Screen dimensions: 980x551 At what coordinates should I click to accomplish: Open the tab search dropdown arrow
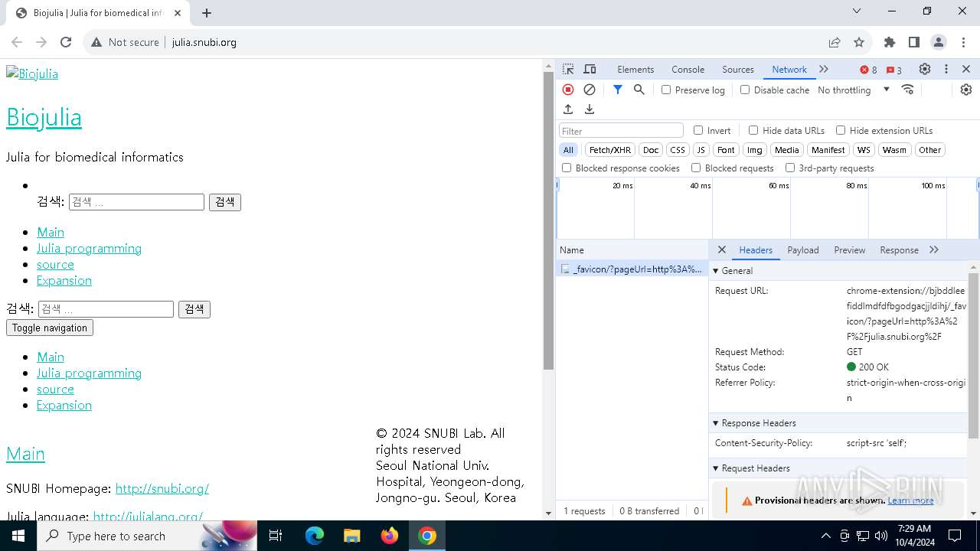coord(857,11)
